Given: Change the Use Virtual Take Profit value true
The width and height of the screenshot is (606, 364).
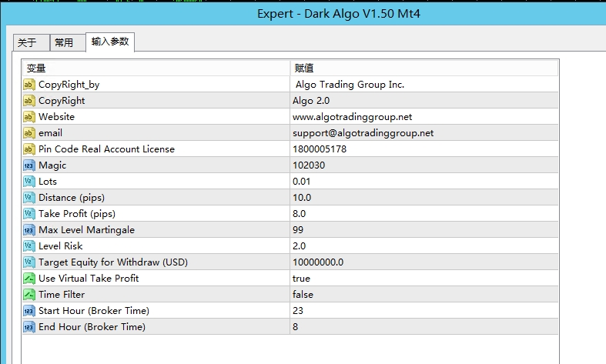Looking at the screenshot, I should pos(424,279).
